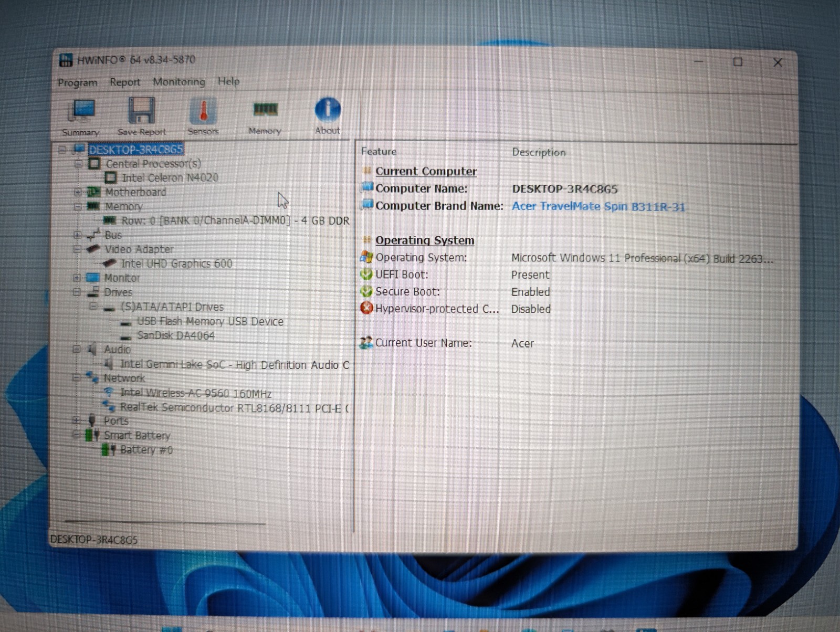
Task: Maximize the HWiNFO window
Action: click(x=738, y=62)
